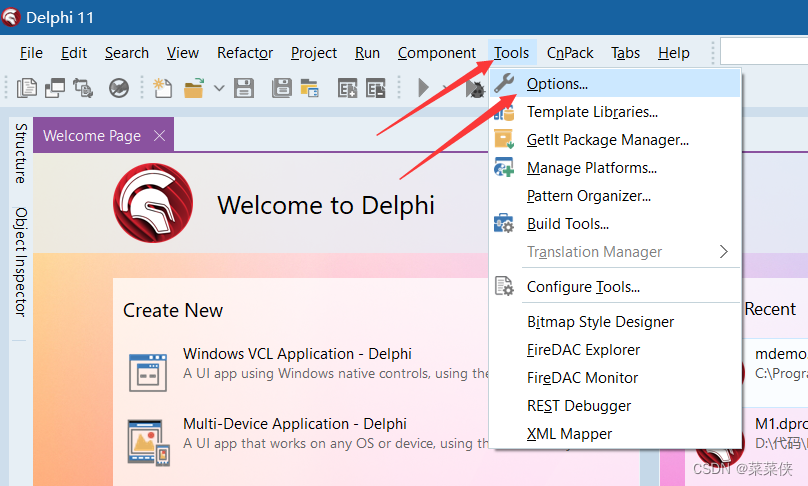Click the Open folder toolbar icon
Image resolution: width=808 pixels, height=486 pixels.
point(194,88)
